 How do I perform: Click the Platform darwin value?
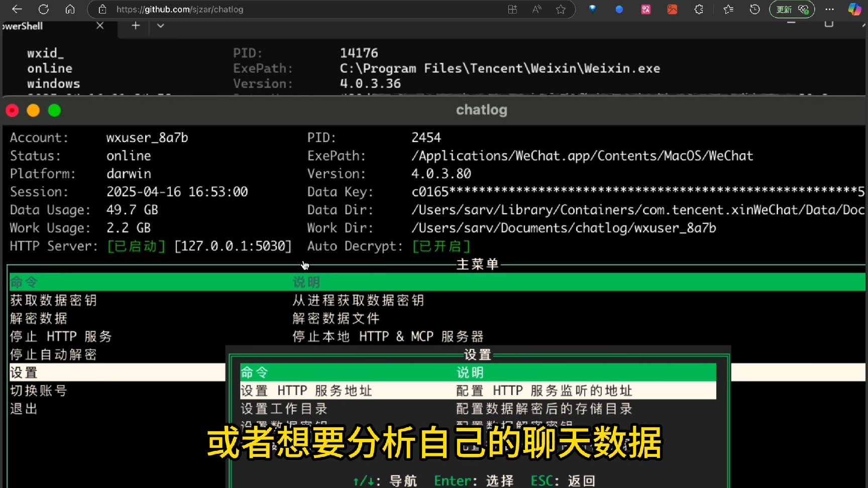click(129, 174)
